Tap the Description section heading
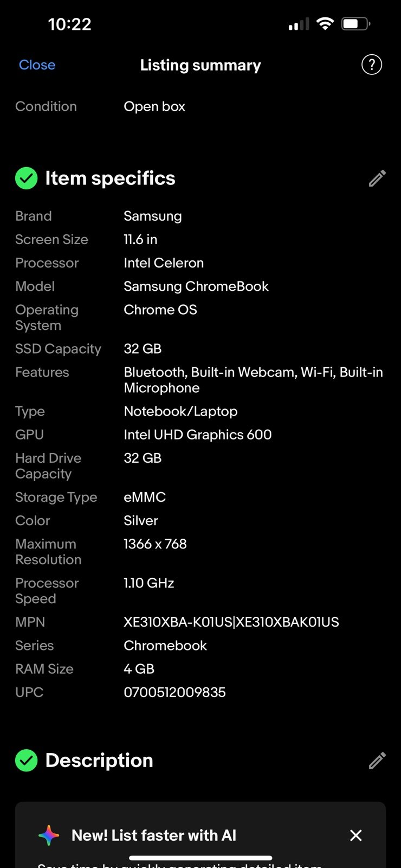This screenshot has width=401, height=868. (x=99, y=761)
